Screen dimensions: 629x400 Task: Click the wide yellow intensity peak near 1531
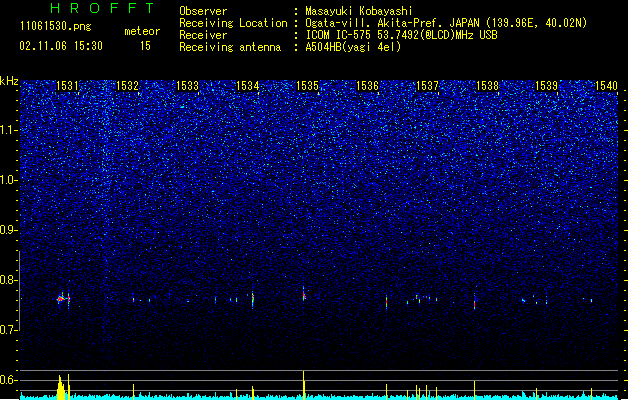pyautogui.click(x=61, y=387)
